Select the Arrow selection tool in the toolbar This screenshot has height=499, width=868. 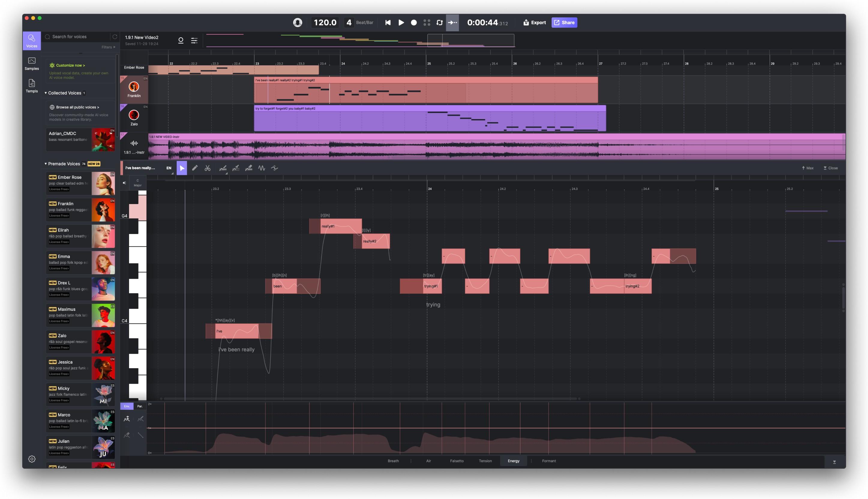182,168
